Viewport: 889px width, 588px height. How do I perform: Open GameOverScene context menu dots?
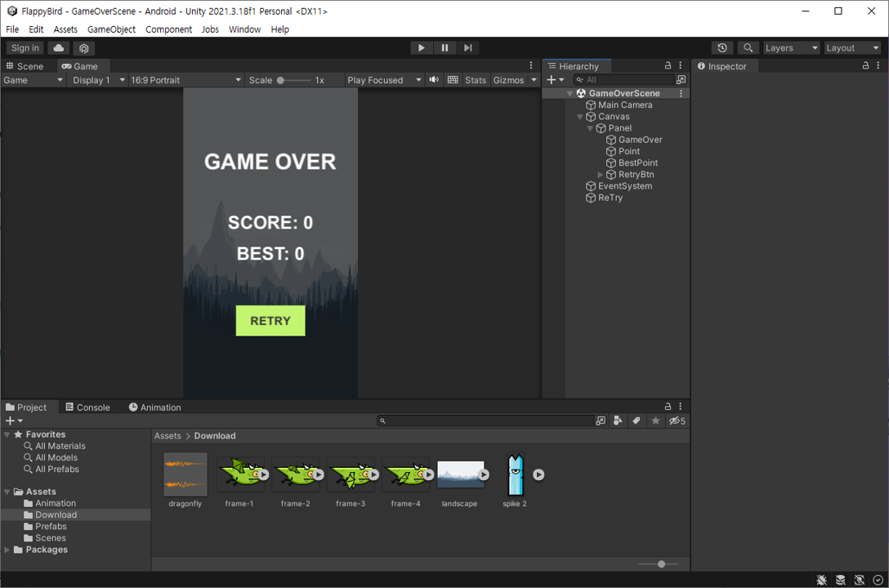click(681, 93)
